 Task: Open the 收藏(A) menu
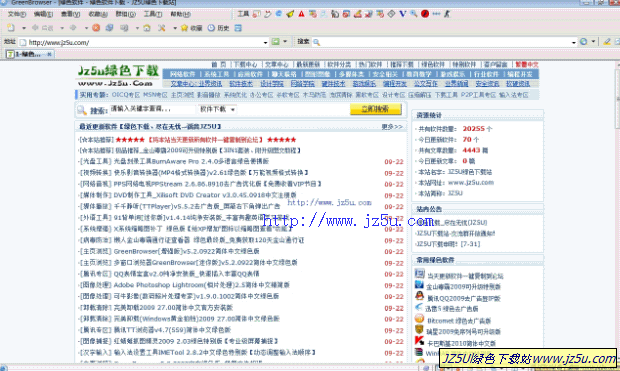pos(98,14)
